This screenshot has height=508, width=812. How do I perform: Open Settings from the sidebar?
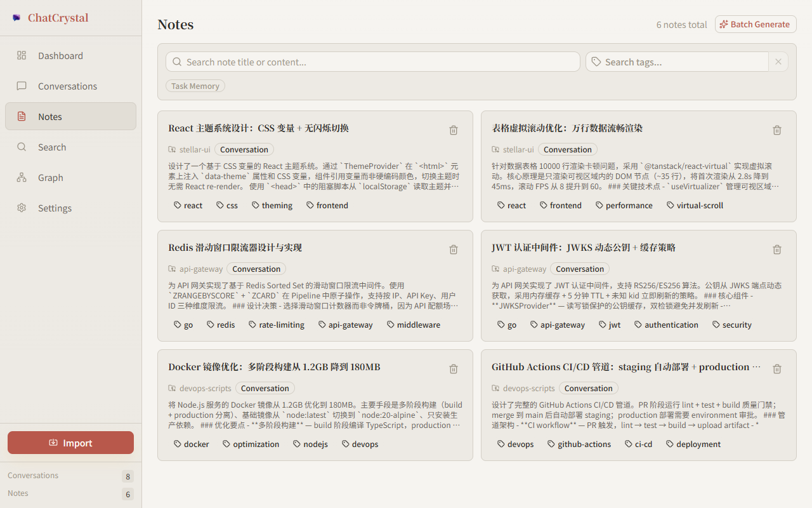[70, 208]
